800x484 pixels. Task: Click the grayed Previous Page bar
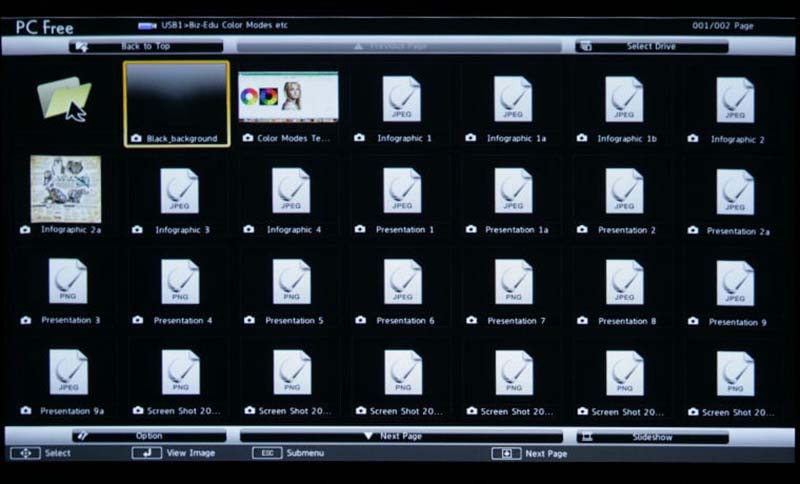click(398, 46)
